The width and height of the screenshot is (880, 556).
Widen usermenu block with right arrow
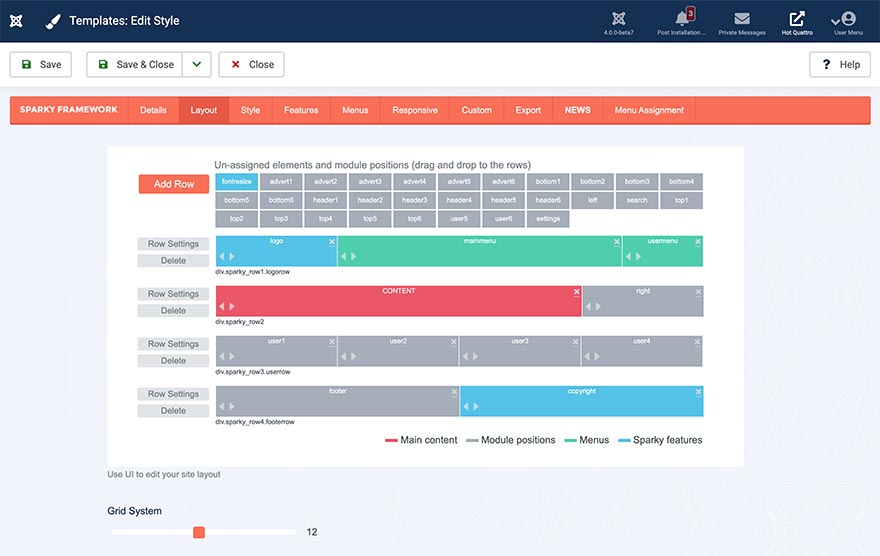pos(638,256)
